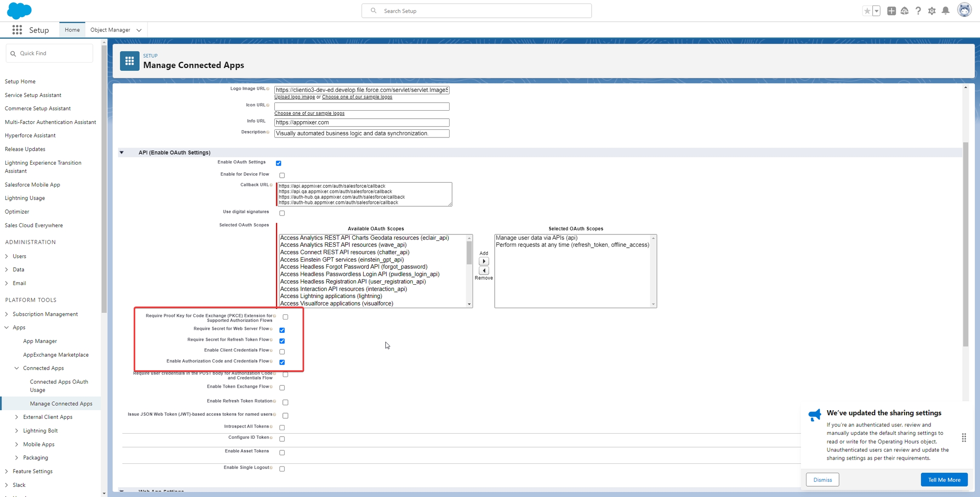980x497 pixels.
Task: Check Require PKCE Extension checkbox
Action: [x=285, y=317]
